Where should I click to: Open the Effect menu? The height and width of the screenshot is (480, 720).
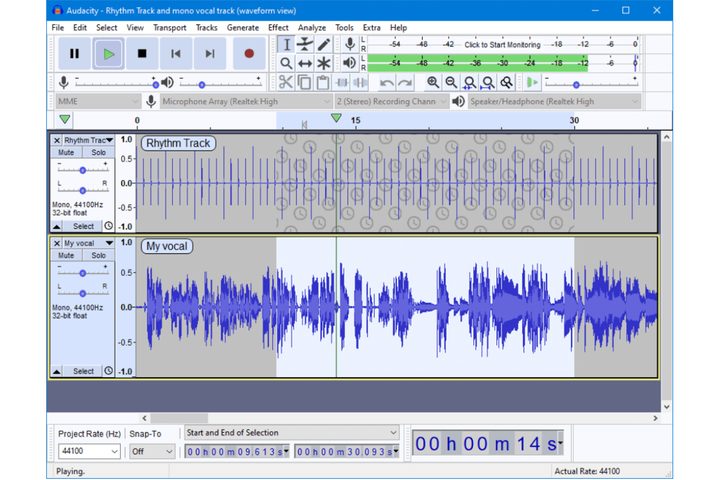278,27
